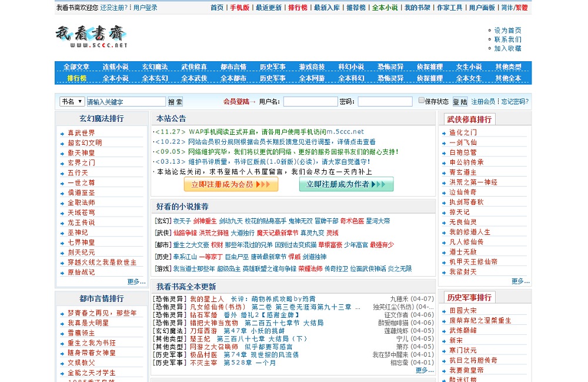The width and height of the screenshot is (588, 382).
Task: Open the novel 超玄幻文明
Action: [85, 143]
